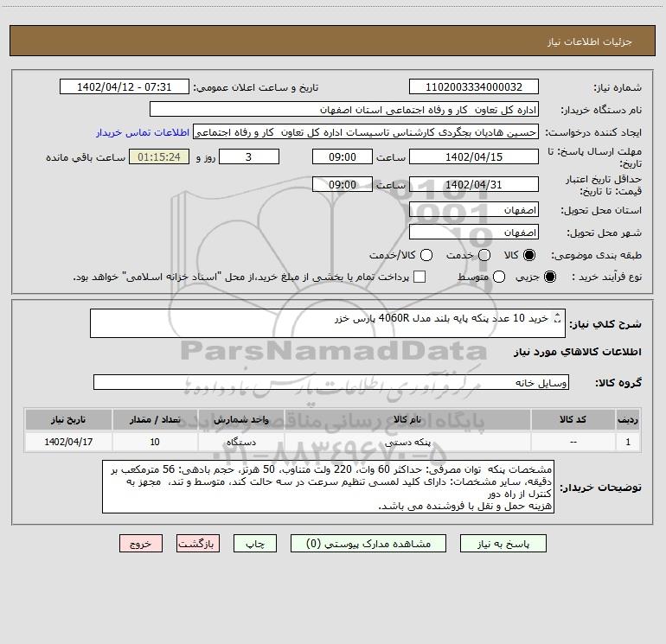Image resolution: width=666 pixels, height=644 pixels.
Task: Click scroll arrows in شرح کلی نیاز box
Action: pyautogui.click(x=558, y=317)
